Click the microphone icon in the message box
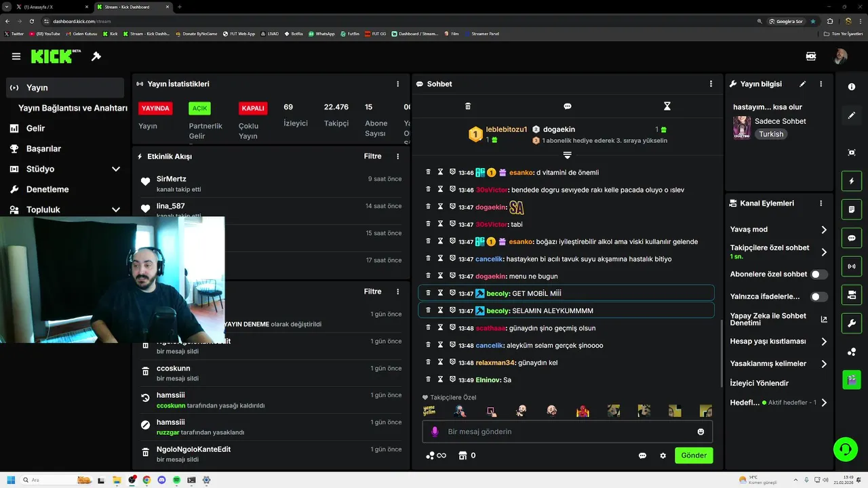The image size is (868, 488). [x=435, y=432]
